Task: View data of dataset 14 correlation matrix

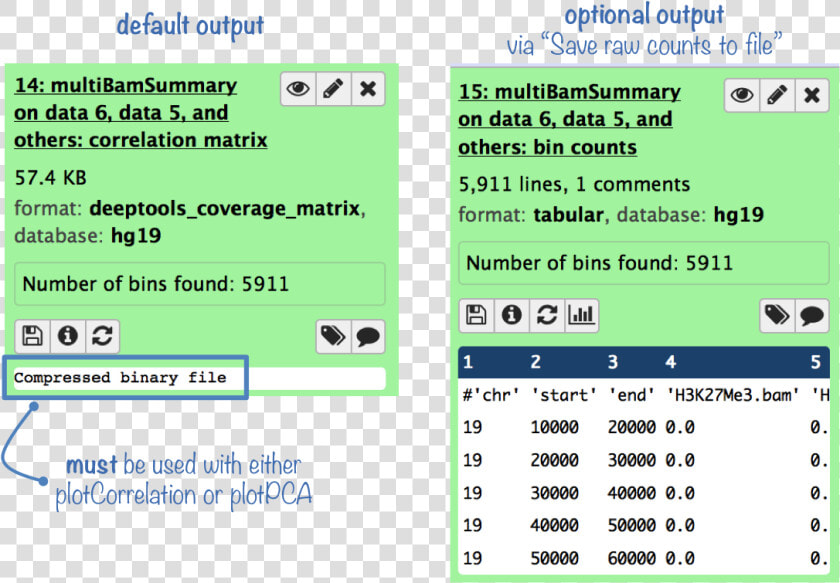Action: coord(298,88)
